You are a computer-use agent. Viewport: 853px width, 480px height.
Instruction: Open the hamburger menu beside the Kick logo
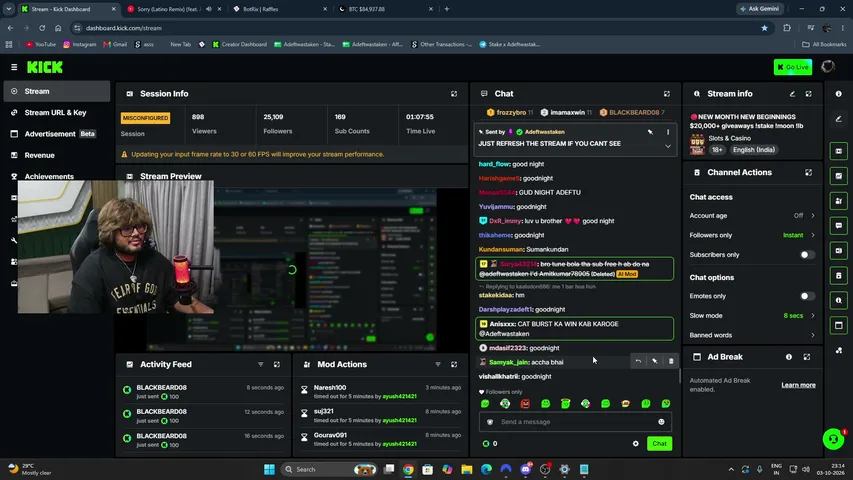point(14,67)
